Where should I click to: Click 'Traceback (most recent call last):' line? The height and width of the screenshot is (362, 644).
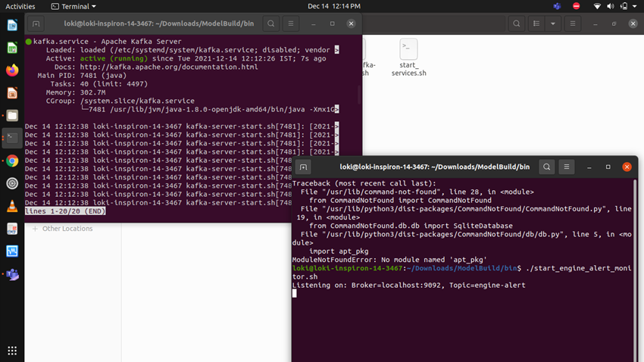(x=364, y=183)
